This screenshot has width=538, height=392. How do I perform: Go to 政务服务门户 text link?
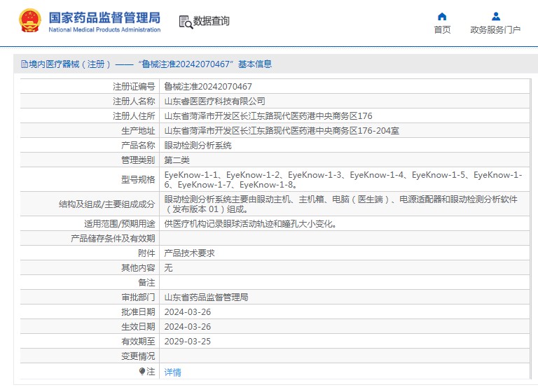click(495, 30)
